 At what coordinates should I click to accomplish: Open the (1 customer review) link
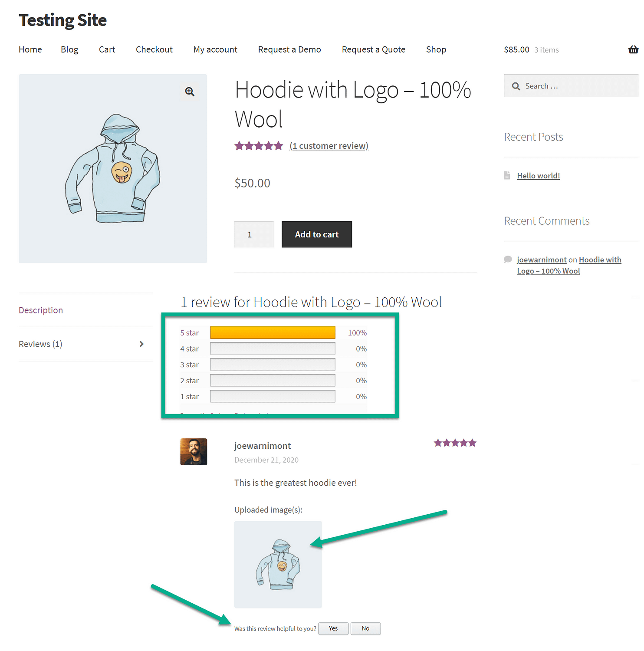tap(329, 146)
